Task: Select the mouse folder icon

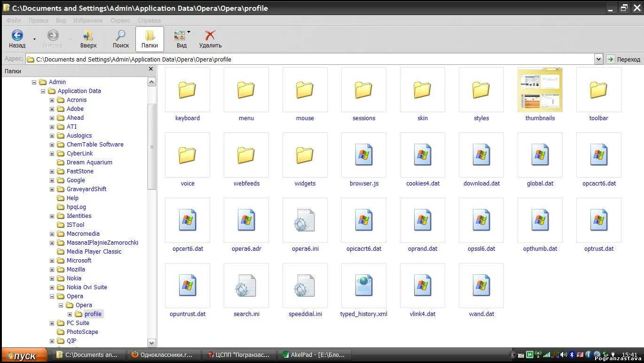Action: tap(305, 89)
